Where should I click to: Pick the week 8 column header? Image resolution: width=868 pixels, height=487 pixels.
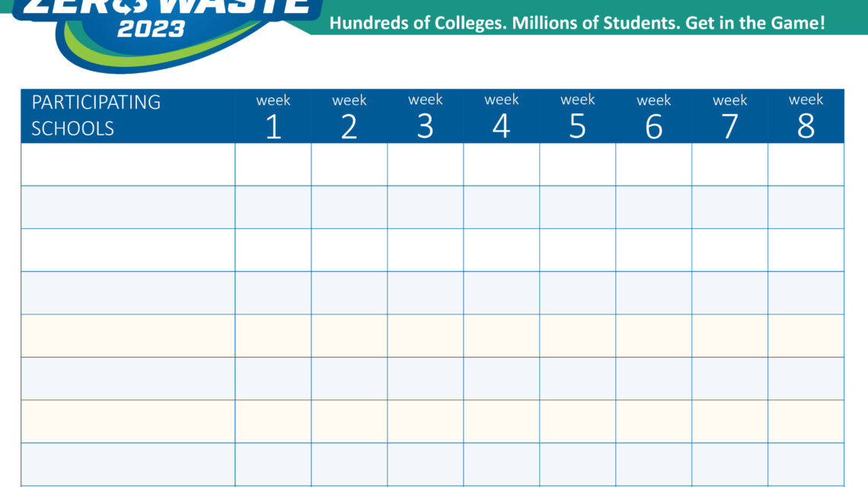pyautogui.click(x=806, y=116)
